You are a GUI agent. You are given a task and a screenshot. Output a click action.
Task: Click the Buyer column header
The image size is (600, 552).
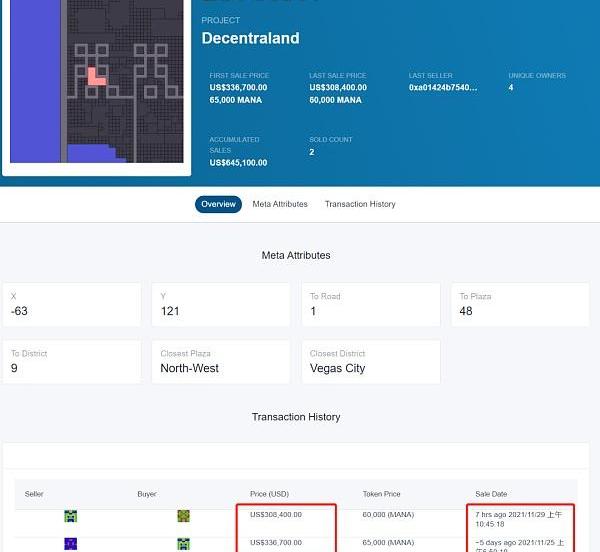147,494
